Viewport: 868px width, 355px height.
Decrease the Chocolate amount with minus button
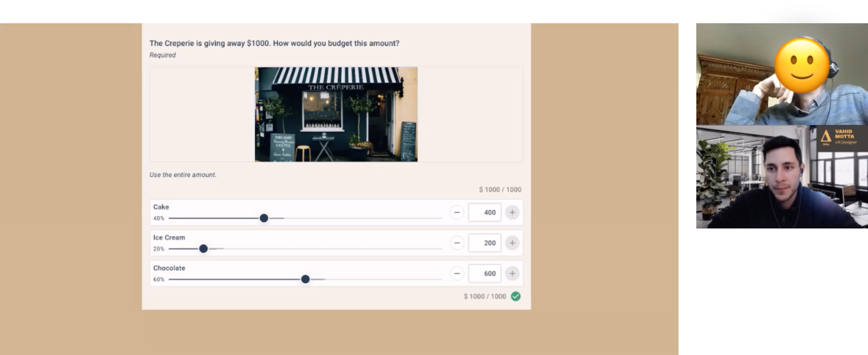coord(457,274)
